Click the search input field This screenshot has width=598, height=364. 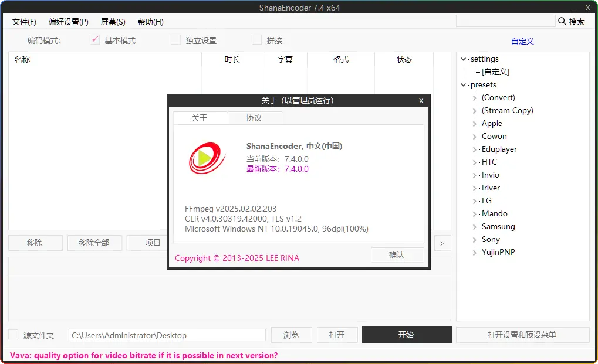pyautogui.click(x=506, y=21)
